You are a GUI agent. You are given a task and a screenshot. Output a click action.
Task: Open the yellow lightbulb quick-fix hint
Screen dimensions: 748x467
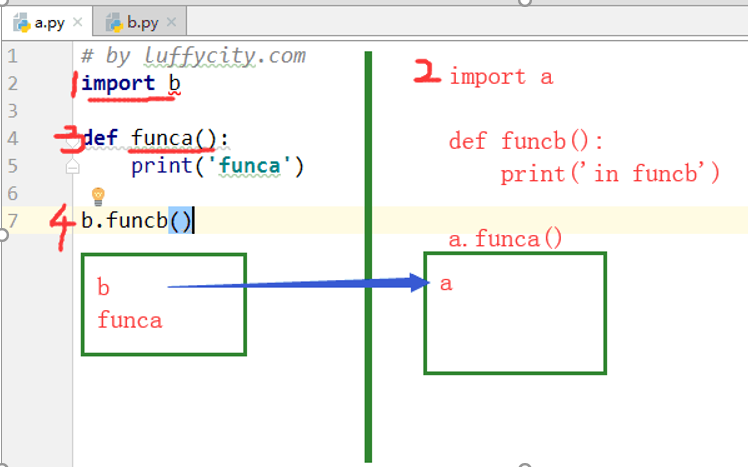point(98,196)
